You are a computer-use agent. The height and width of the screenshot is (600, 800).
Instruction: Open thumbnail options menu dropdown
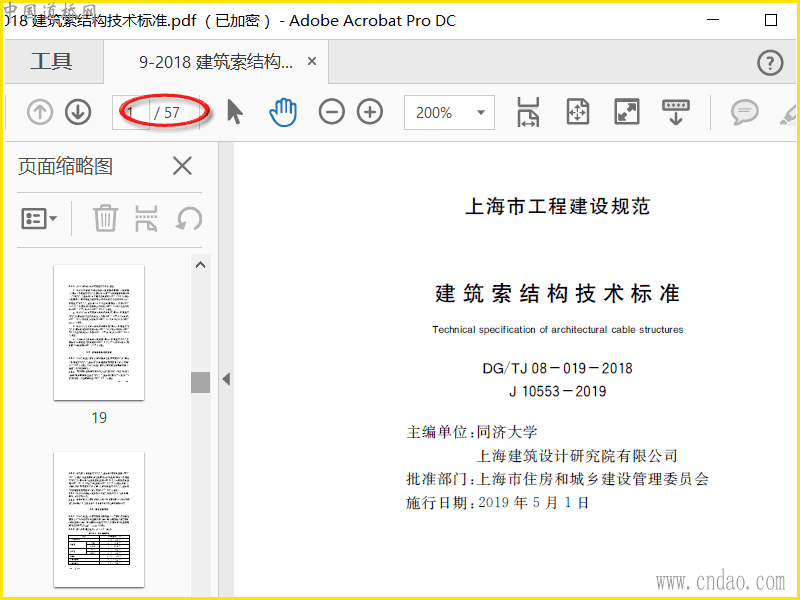click(x=39, y=219)
